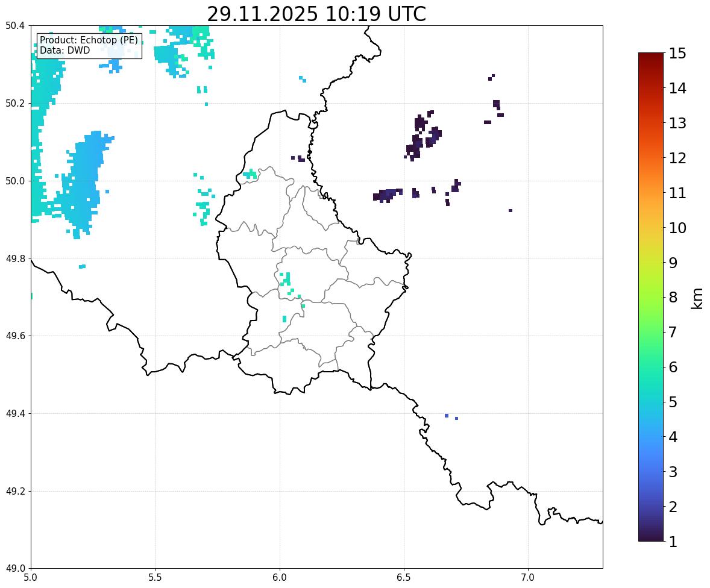Click the latitude label 49.2
710x588 pixels.
tap(15, 491)
